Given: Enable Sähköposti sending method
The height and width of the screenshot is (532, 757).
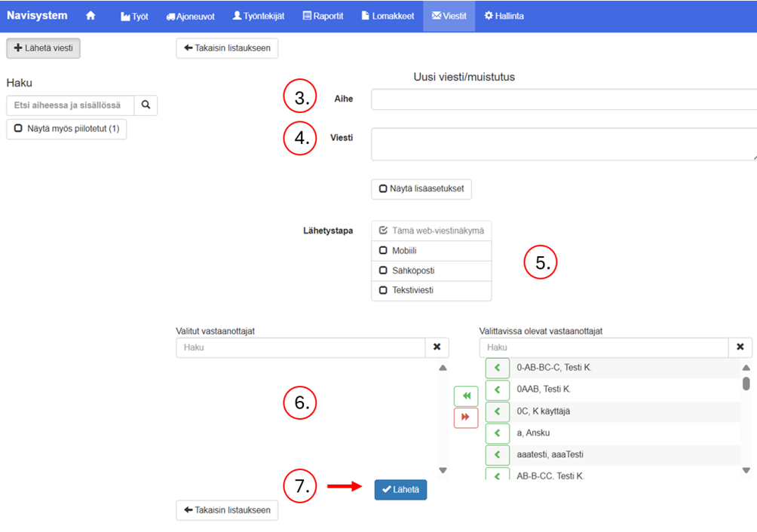Looking at the screenshot, I should pyautogui.click(x=383, y=271).
